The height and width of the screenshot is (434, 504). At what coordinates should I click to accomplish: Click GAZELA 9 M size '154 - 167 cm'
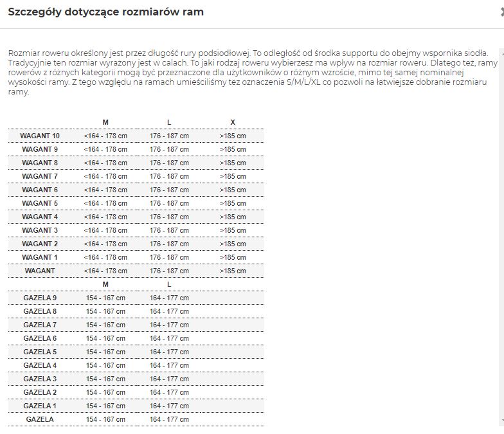[105, 298]
